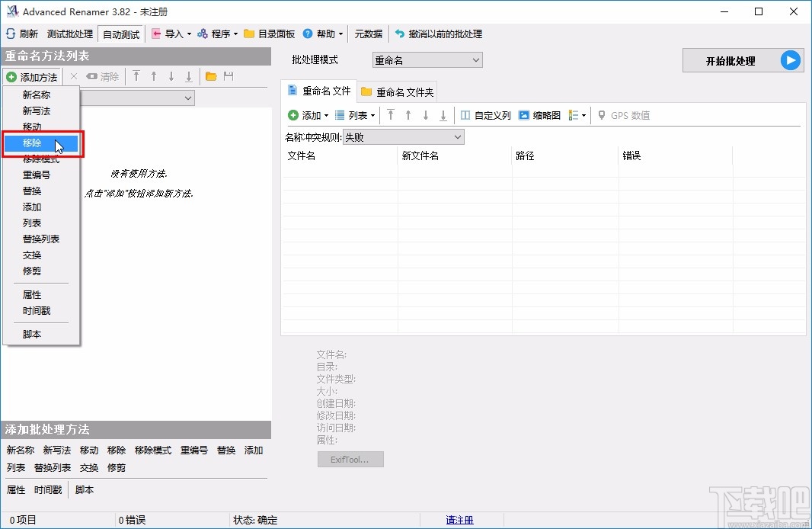Click the 开始批处理 start batch button

coord(743,60)
